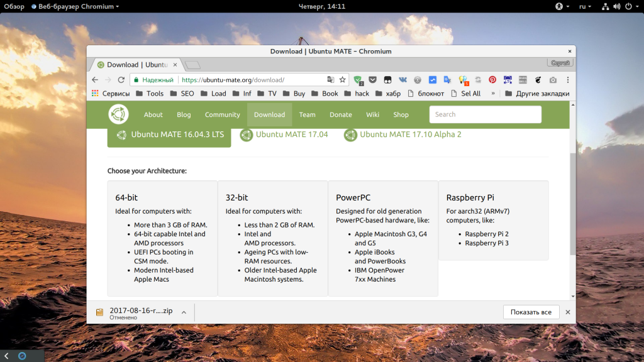Reload the Ubuntu MATE download page
The width and height of the screenshot is (644, 362).
(121, 80)
